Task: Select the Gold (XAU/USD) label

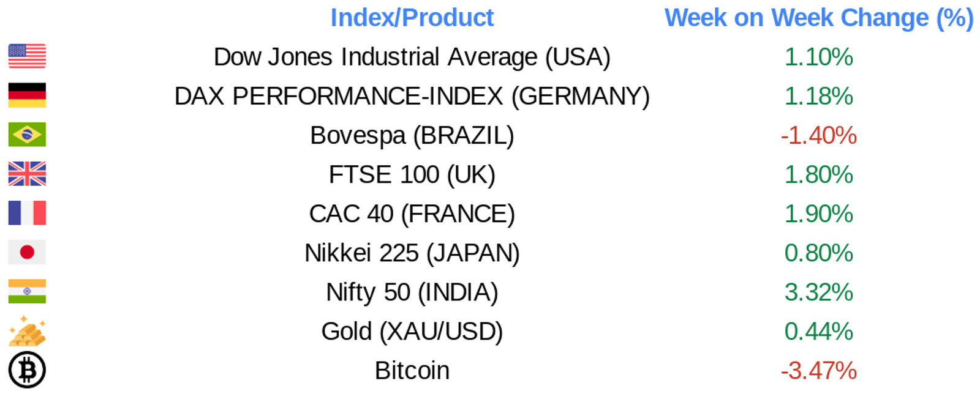Action: [x=412, y=331]
